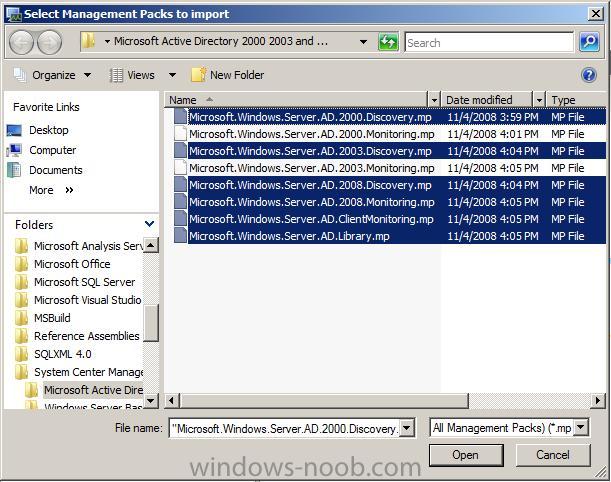The height and width of the screenshot is (482, 611).
Task: Click the Forward navigation arrow
Action: tap(49, 42)
